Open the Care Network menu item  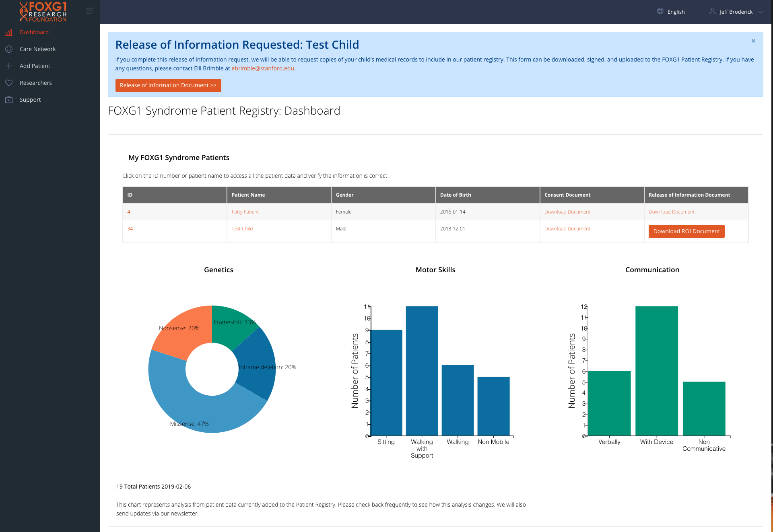(x=38, y=49)
